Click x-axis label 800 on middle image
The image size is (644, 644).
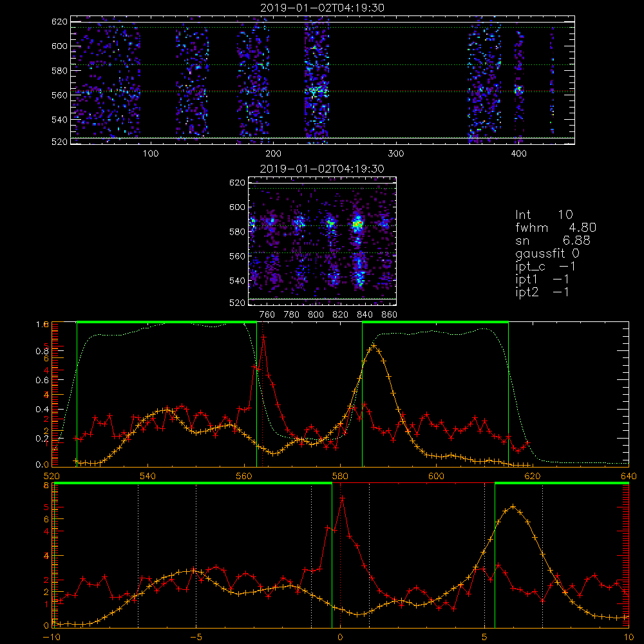click(316, 315)
